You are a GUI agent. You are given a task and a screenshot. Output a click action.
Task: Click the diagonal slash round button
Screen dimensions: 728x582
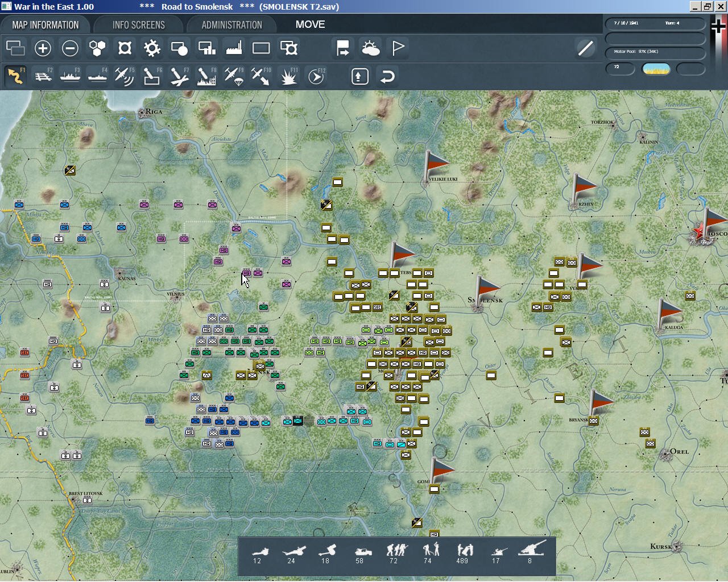click(585, 48)
